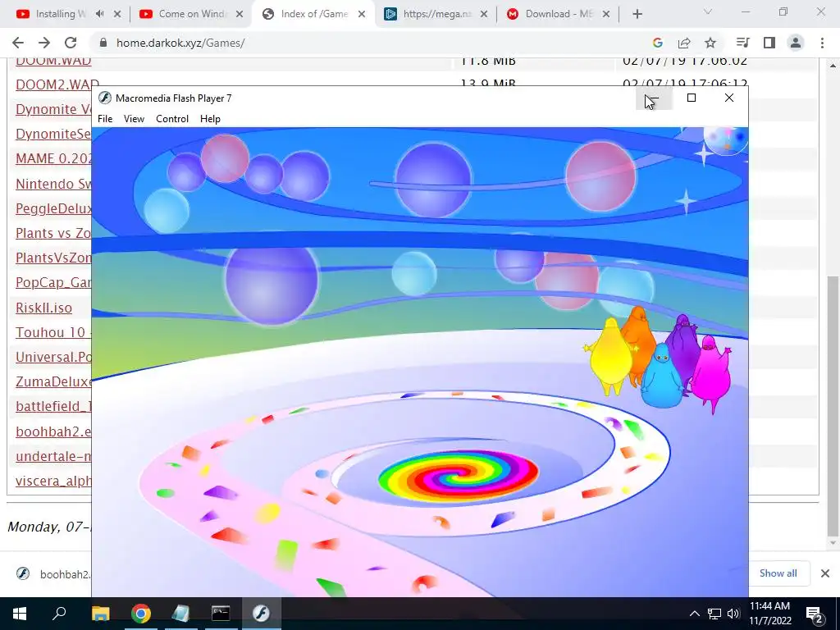Show all downloads
Screen dimensions: 840x630
click(778, 573)
